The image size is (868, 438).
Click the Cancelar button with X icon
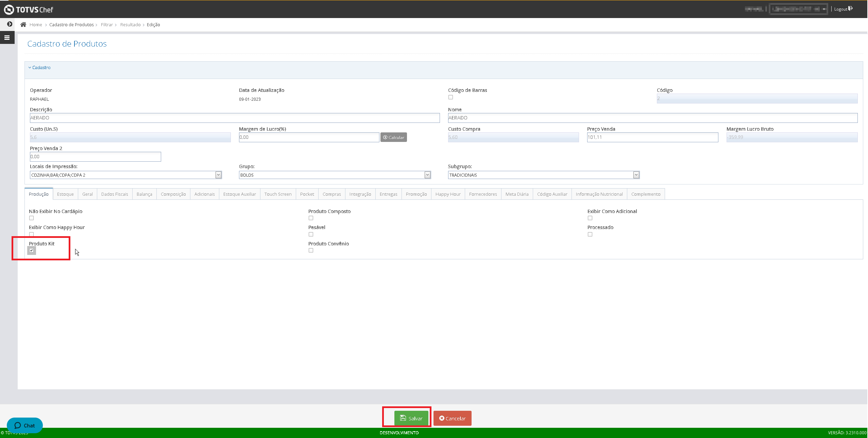(452, 418)
